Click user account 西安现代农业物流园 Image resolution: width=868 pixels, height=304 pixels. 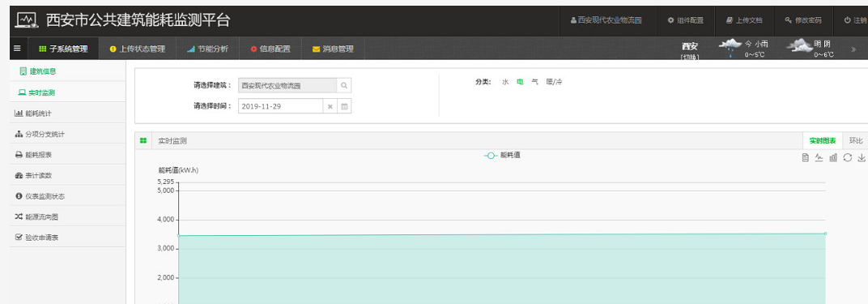point(606,20)
